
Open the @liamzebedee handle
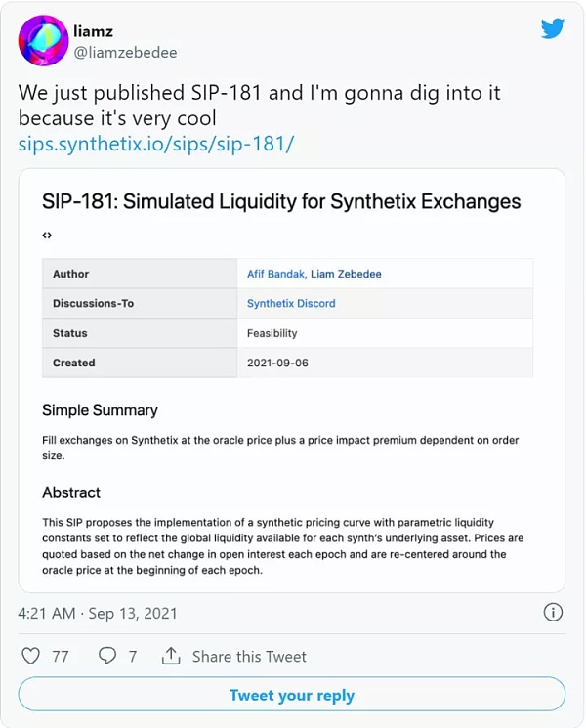pyautogui.click(x=125, y=52)
